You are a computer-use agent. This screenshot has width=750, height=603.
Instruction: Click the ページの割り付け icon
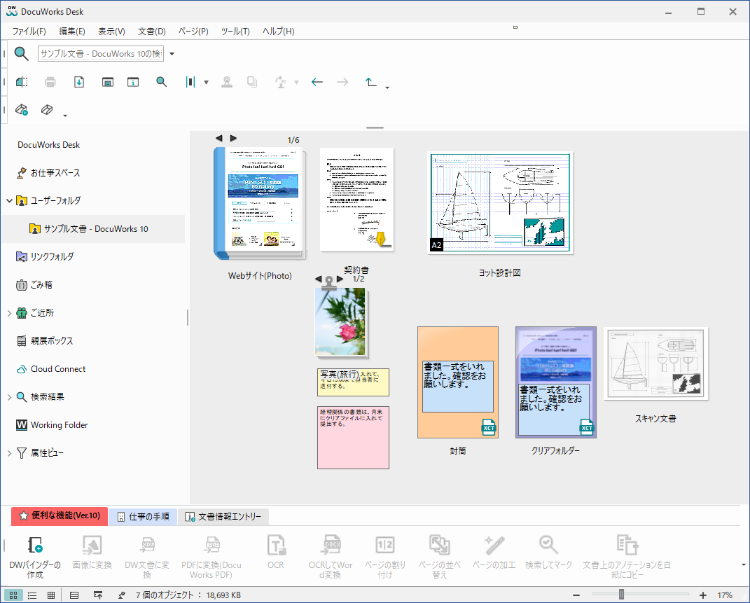(386, 545)
